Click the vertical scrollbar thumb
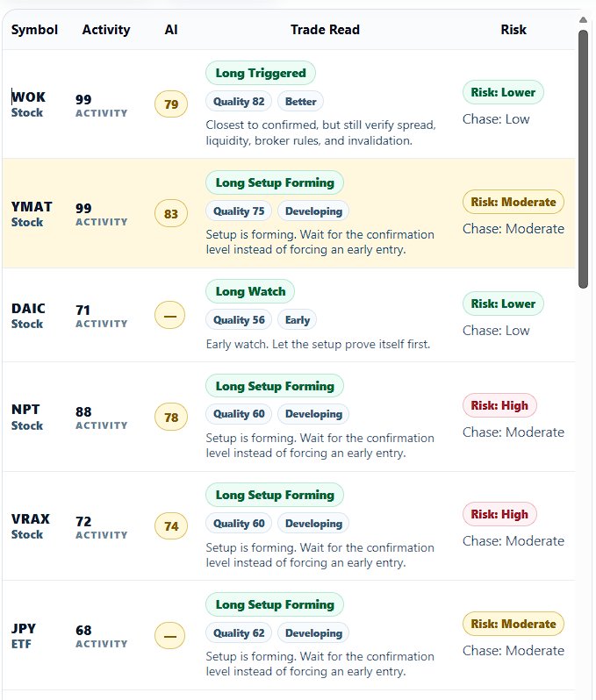This screenshot has width=596, height=700. pyautogui.click(x=583, y=160)
